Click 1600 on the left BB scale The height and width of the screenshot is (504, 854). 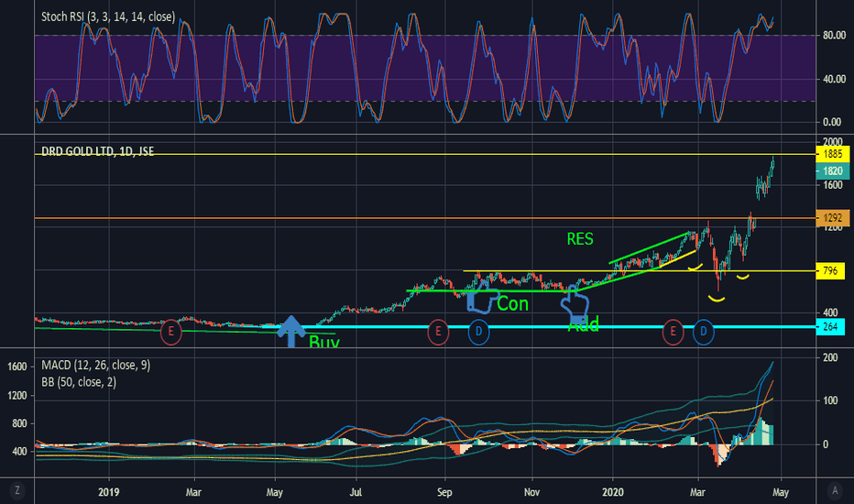pyautogui.click(x=16, y=367)
